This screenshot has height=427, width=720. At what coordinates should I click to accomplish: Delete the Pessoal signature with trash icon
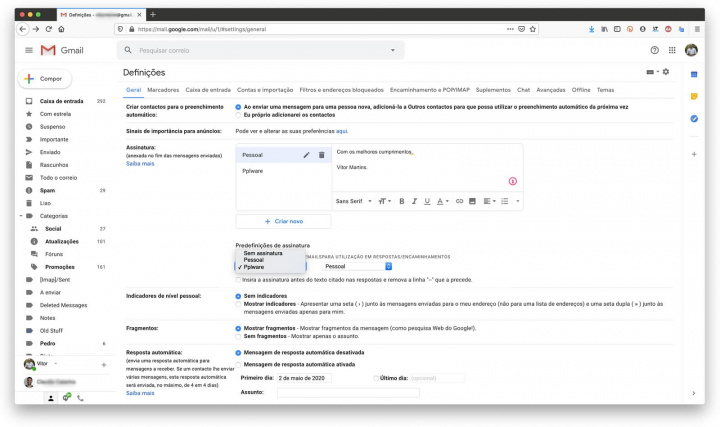321,155
